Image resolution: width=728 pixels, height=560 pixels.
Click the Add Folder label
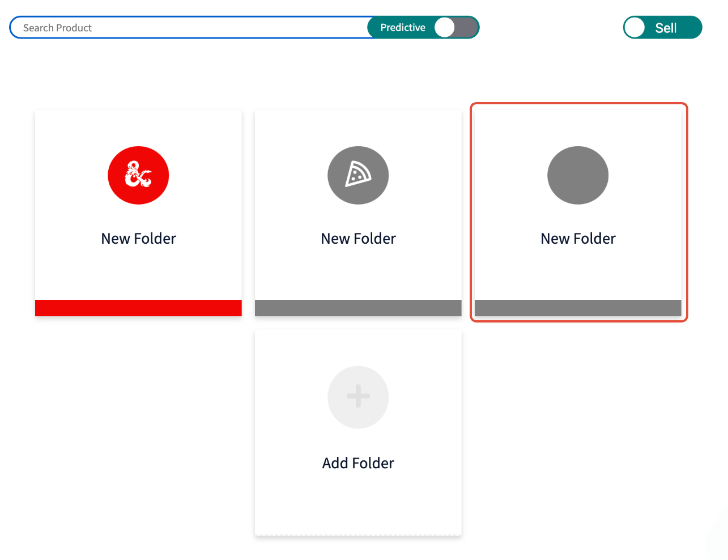pos(358,463)
